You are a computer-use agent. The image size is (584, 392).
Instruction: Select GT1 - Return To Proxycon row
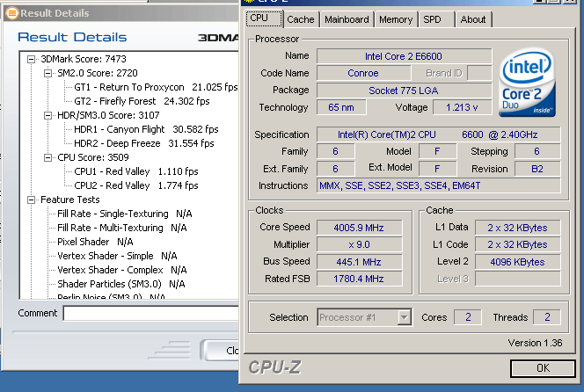pos(156,87)
